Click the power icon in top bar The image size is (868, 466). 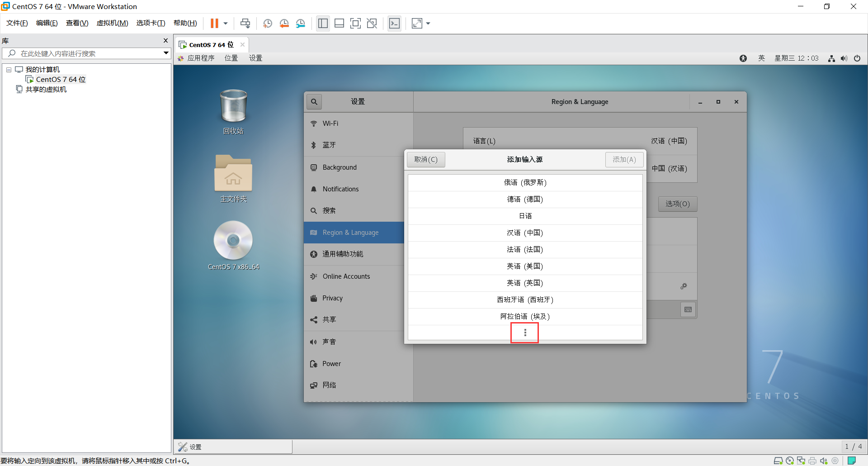(857, 58)
